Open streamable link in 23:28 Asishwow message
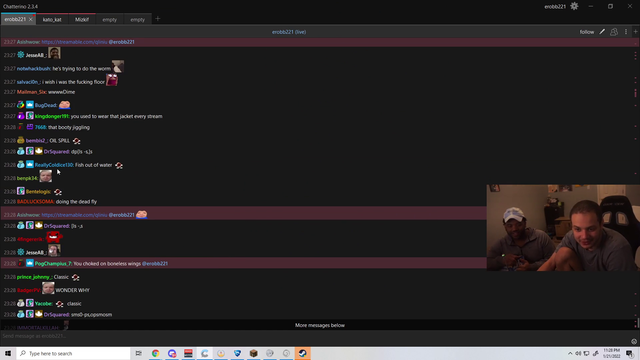This screenshot has height=360, width=640. pyautogui.click(x=74, y=215)
